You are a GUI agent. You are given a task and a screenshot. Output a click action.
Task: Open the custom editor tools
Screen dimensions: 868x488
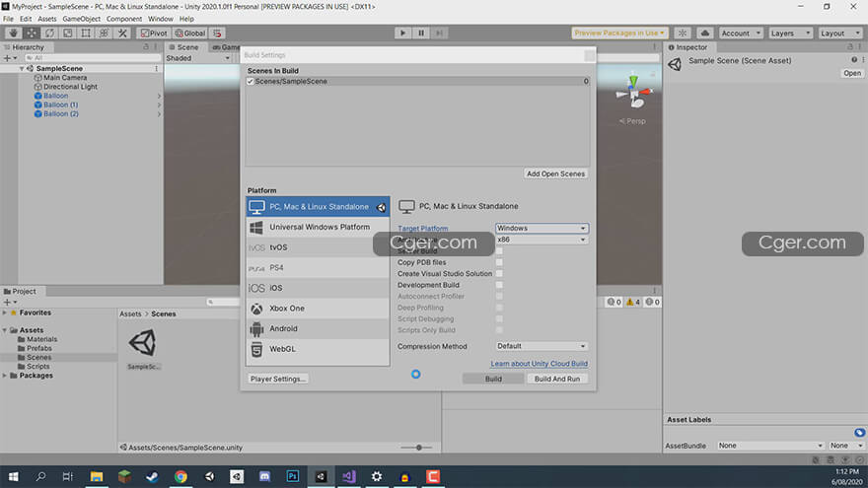(122, 34)
